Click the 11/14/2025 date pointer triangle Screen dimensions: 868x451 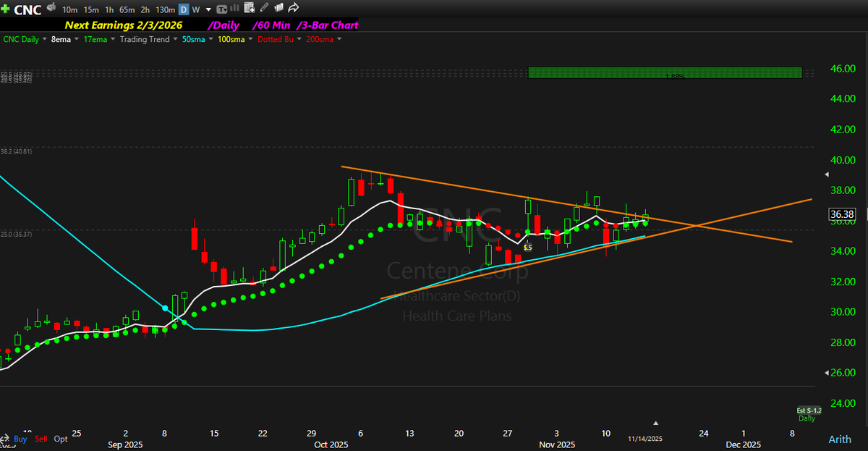(656, 422)
